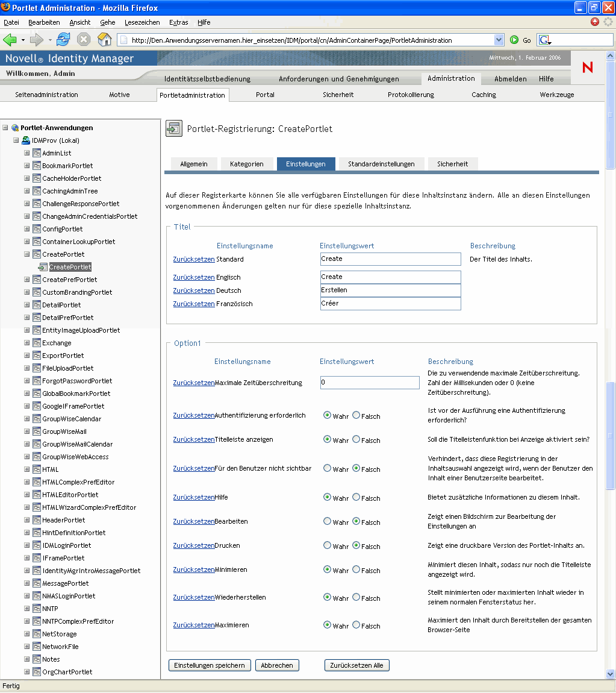Click Einstellungen speichern button

coord(210,665)
